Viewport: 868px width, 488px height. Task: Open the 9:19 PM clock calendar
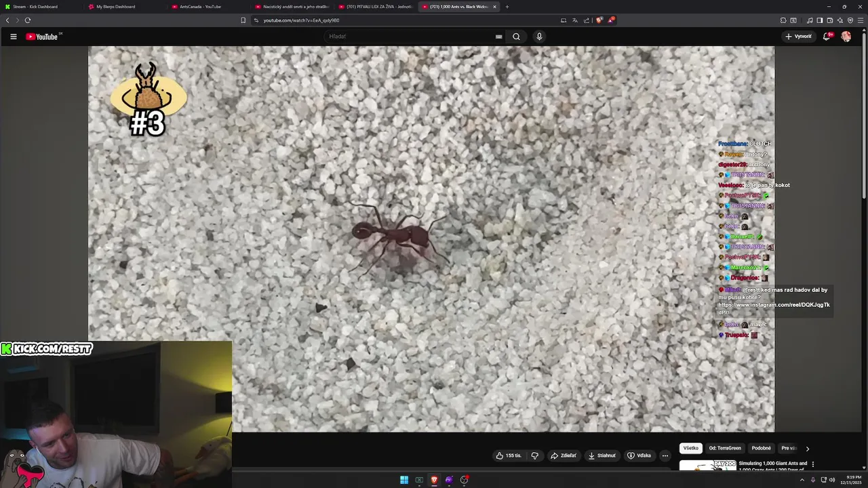[x=851, y=480]
